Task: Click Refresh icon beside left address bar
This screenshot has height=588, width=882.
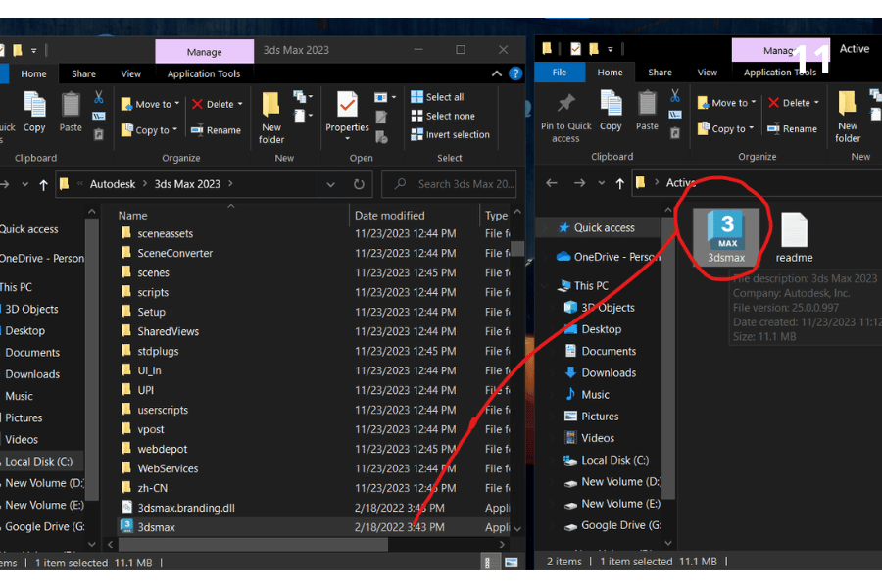Action: coord(360,184)
